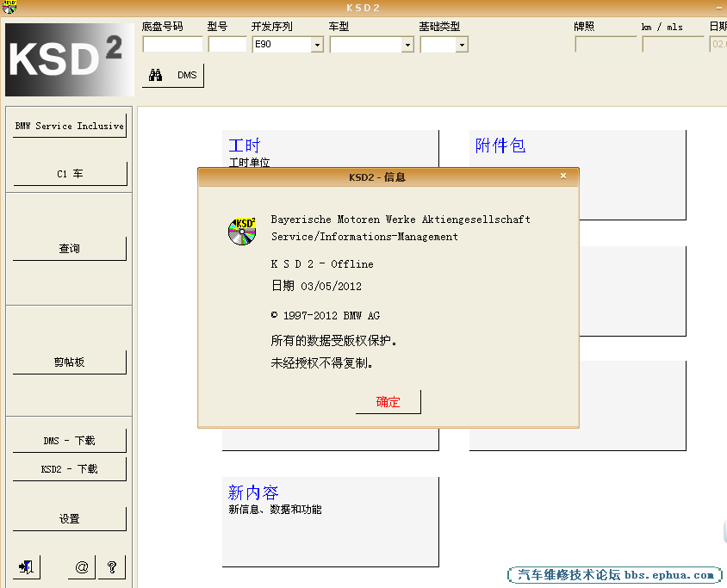Click the KSD2 disc icon in dialog
Image resolution: width=727 pixels, height=588 pixels.
242,231
